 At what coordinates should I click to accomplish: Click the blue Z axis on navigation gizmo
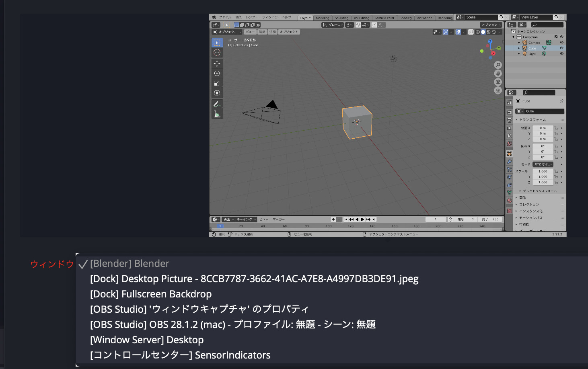pos(490,41)
